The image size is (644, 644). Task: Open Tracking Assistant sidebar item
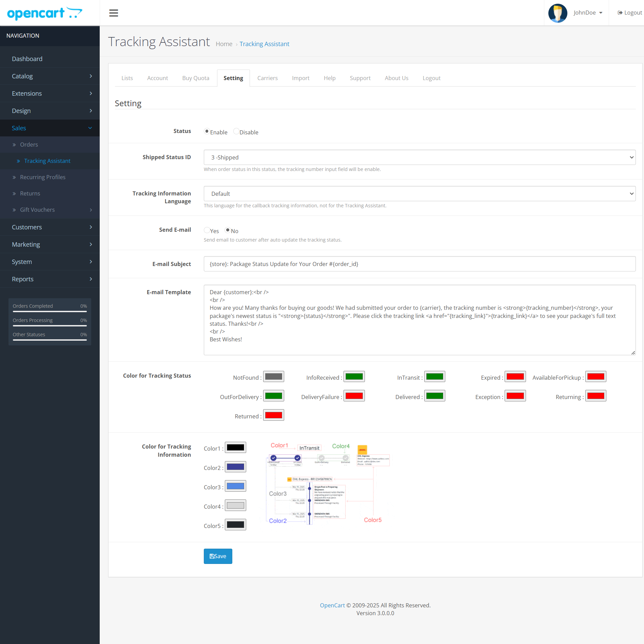click(50, 161)
